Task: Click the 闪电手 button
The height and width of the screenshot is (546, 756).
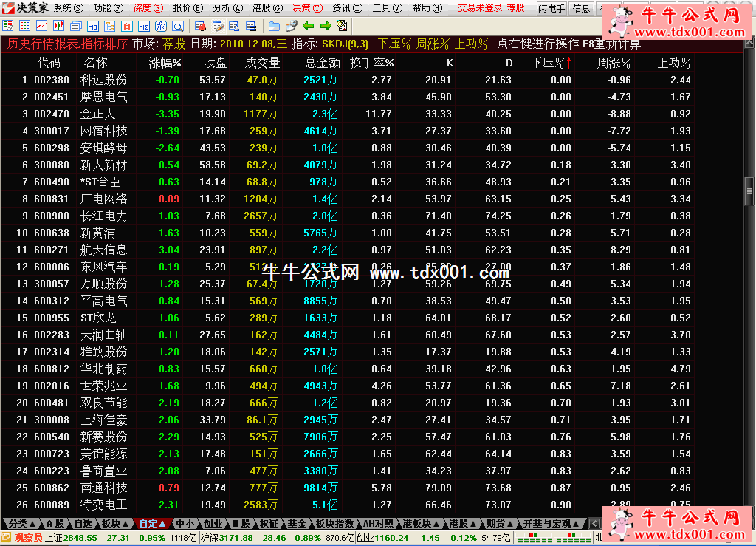Action: [551, 8]
